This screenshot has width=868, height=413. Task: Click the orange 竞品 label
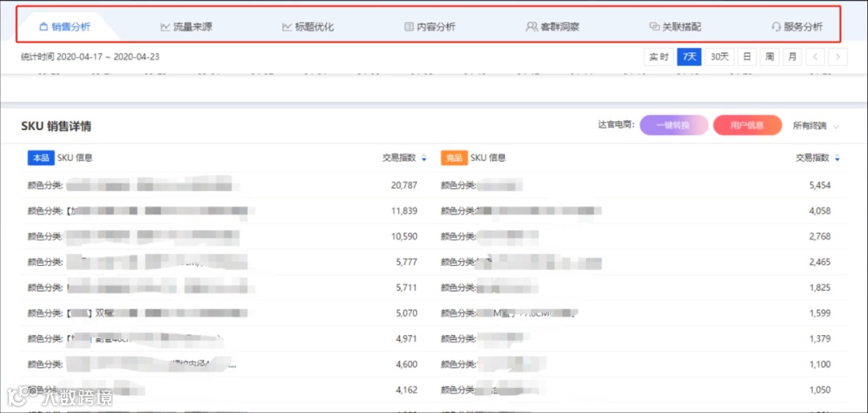pos(454,157)
